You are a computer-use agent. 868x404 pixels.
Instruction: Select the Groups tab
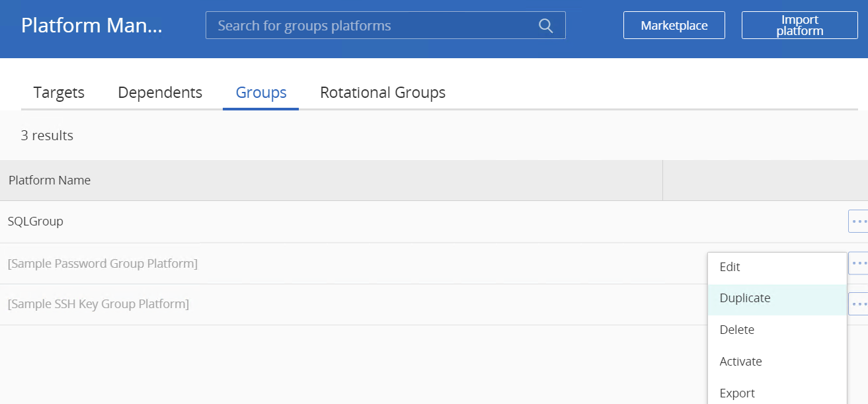point(261,93)
